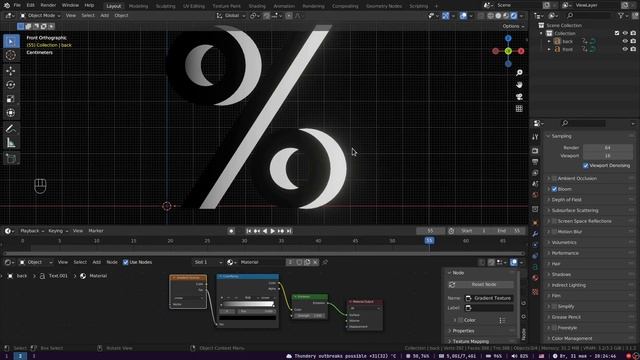This screenshot has width=640, height=360.
Task: Click the Render samples value field
Action: click(x=608, y=148)
